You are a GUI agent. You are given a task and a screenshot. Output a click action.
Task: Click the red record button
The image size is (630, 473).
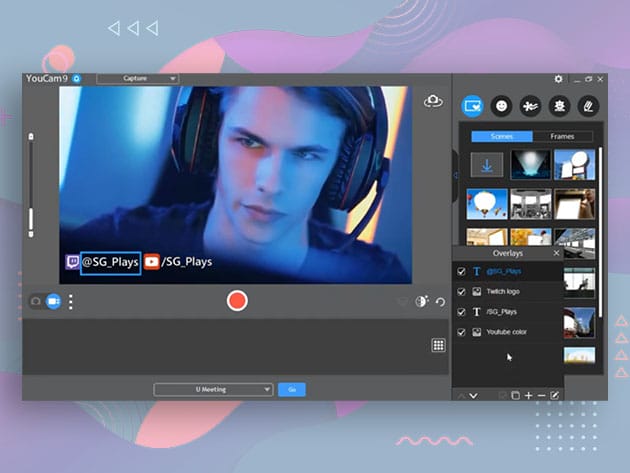coord(237,300)
